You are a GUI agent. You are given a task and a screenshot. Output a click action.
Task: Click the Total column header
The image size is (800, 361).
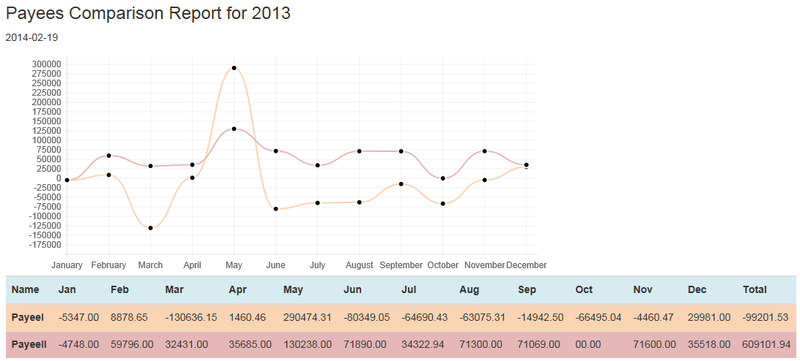[755, 290]
